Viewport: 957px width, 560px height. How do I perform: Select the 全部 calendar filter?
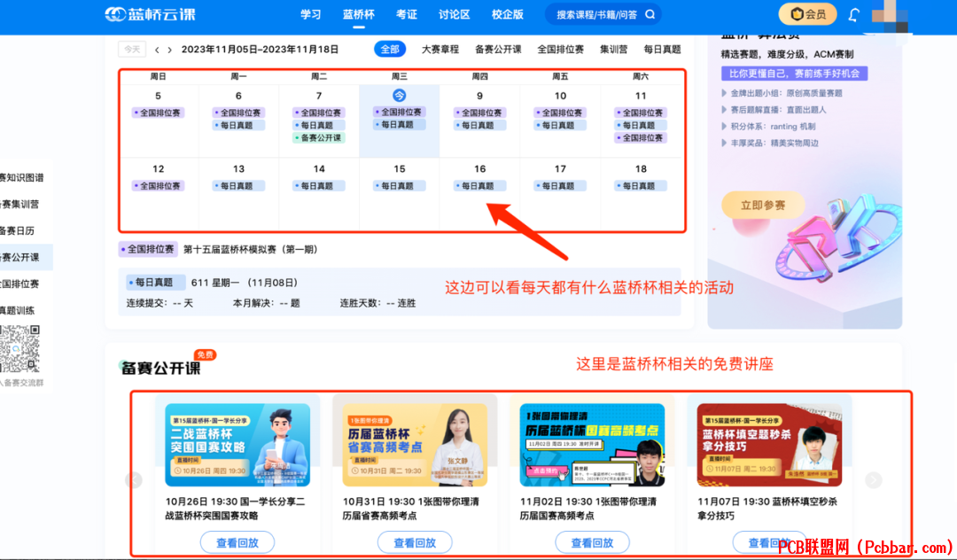point(390,50)
